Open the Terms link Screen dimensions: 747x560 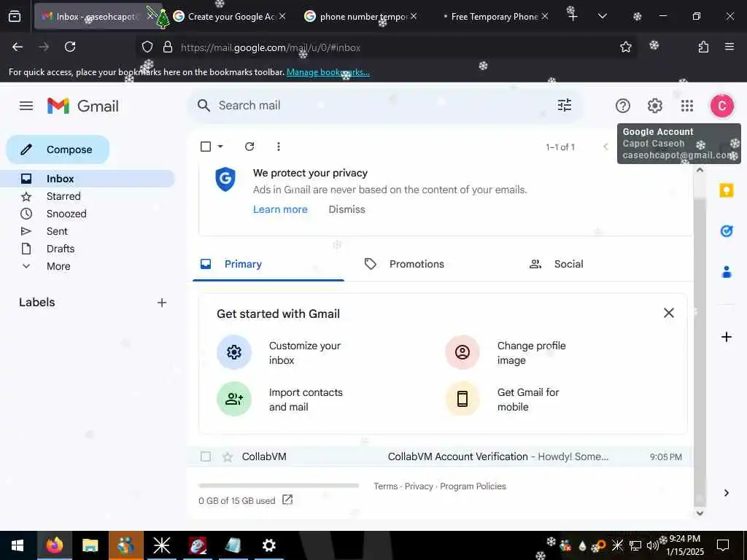(x=385, y=486)
